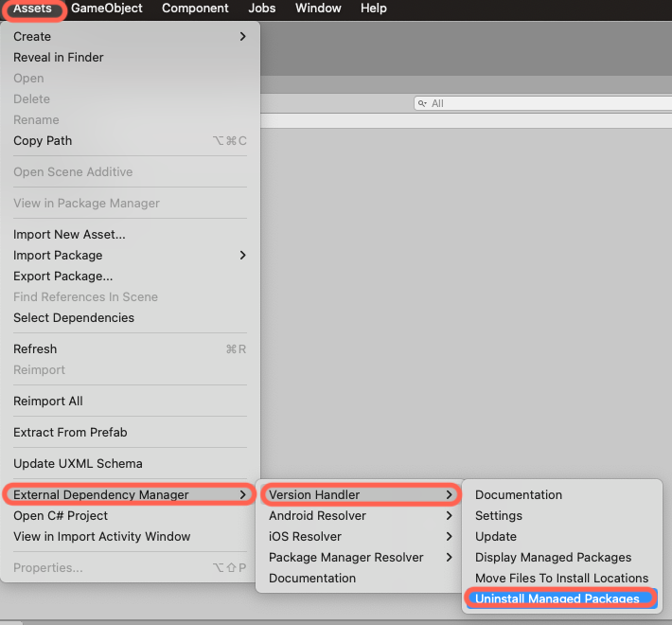Choose Export Package...

tap(130, 277)
